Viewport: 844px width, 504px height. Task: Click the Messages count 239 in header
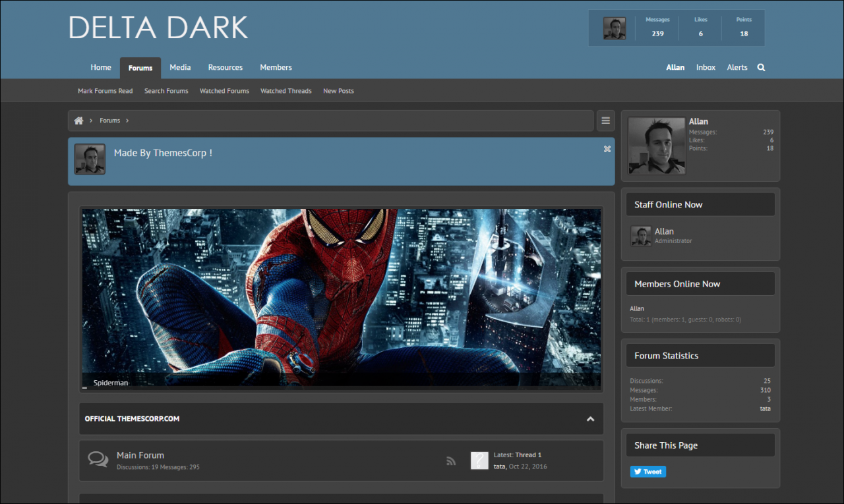pos(657,34)
